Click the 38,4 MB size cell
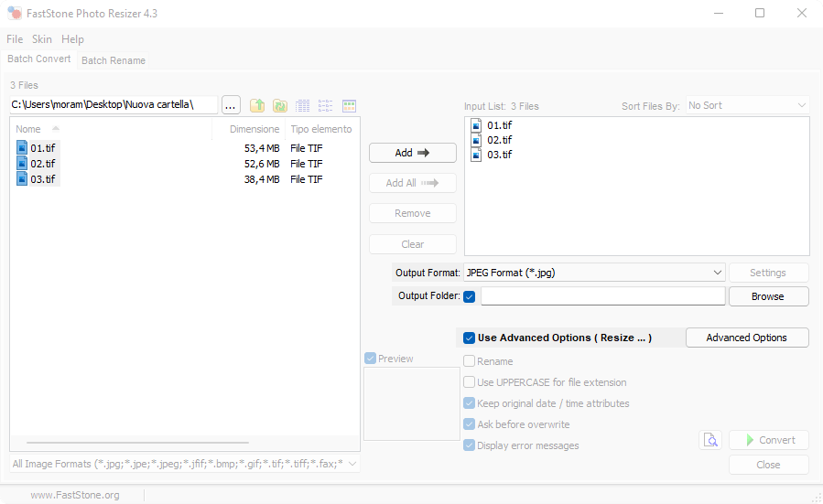Image resolution: width=823 pixels, height=504 pixels. click(262, 179)
